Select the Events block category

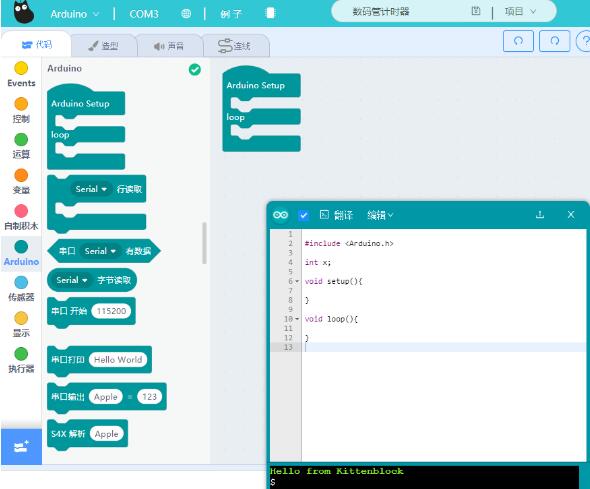(21, 74)
